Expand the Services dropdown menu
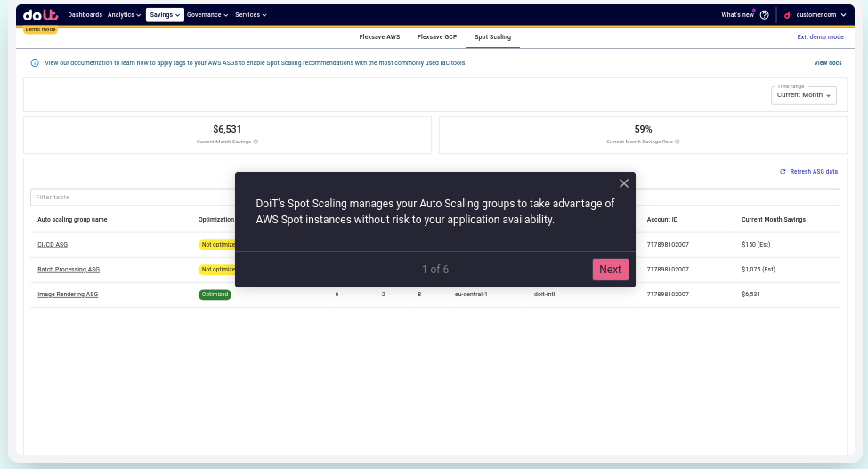The height and width of the screenshot is (469, 868). [x=251, y=15]
